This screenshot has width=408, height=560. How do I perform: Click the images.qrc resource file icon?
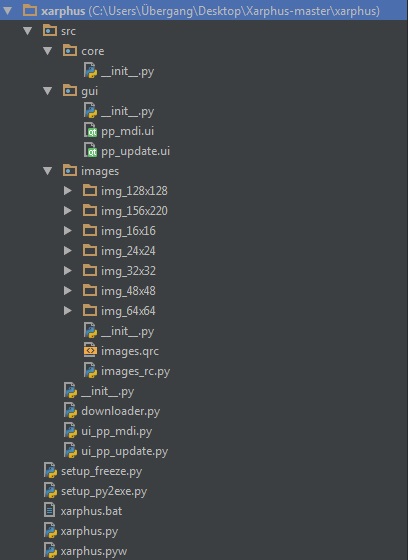90,351
